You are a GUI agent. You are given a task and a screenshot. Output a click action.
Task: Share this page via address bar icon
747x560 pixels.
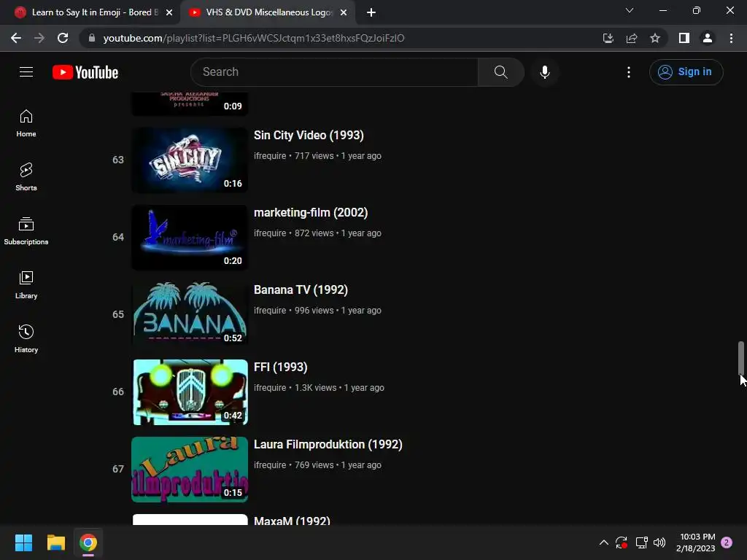632,38
